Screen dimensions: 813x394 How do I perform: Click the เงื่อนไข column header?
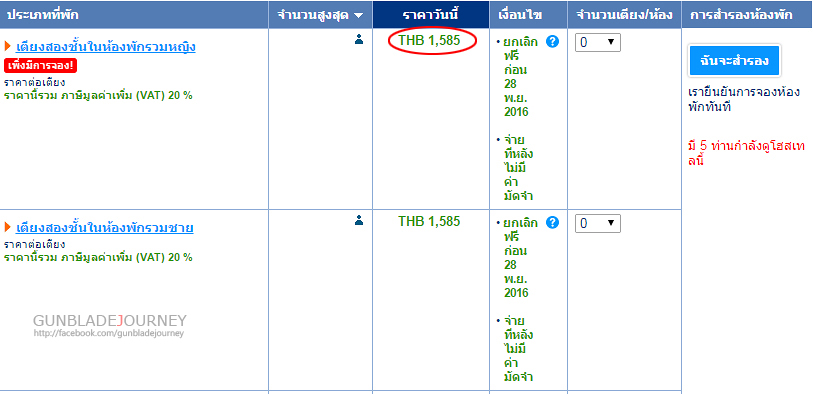pyautogui.click(x=528, y=15)
